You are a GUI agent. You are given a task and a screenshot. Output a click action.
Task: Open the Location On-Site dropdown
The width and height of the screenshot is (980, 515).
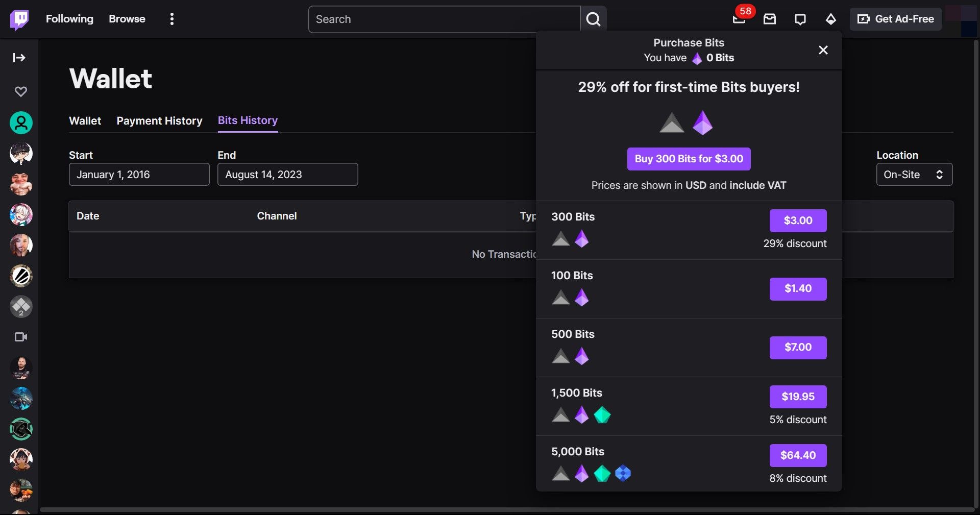coord(914,175)
